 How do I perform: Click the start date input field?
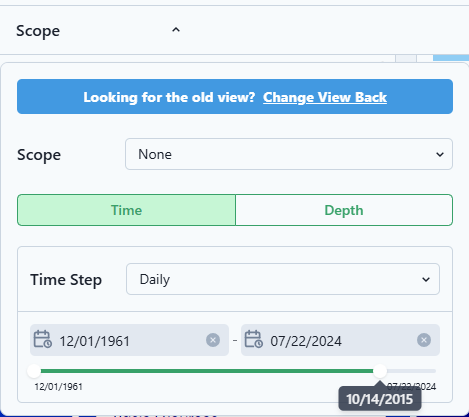click(x=129, y=340)
